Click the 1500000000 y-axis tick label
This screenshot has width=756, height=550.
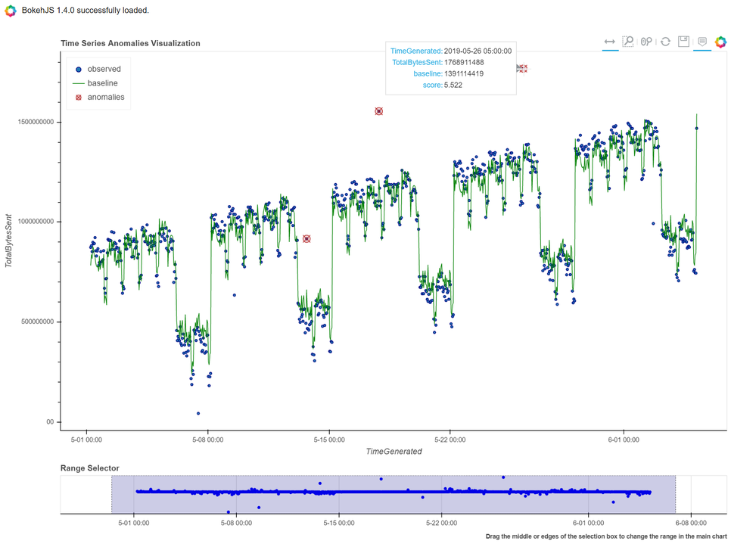click(x=36, y=122)
